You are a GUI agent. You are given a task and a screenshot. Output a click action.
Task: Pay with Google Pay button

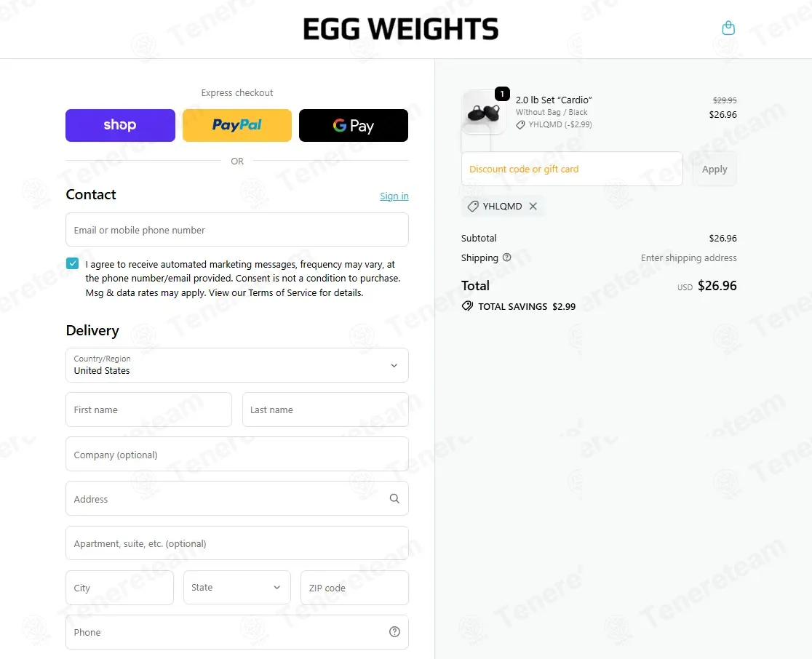tap(354, 125)
